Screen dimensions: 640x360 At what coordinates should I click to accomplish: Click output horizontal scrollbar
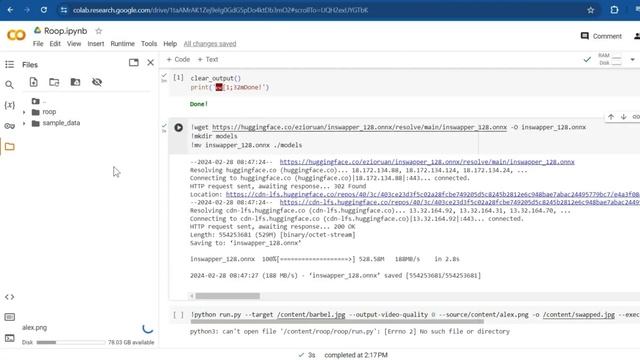pyautogui.click(x=227, y=296)
